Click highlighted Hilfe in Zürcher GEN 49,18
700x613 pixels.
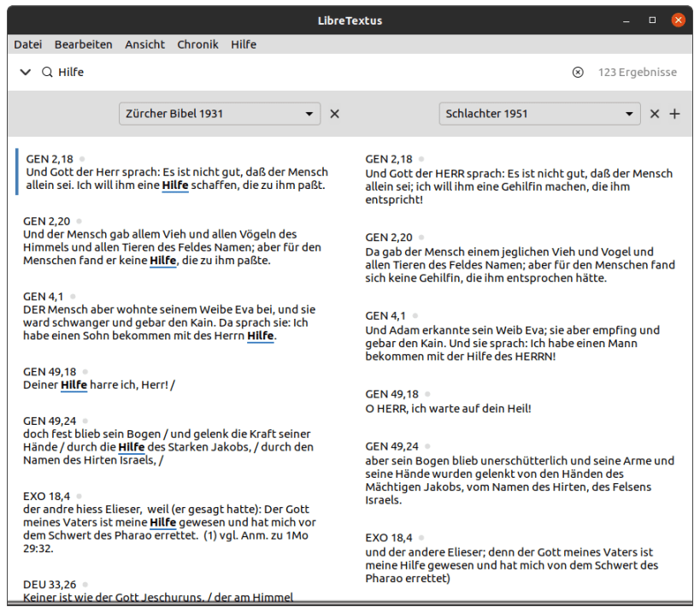pos(74,386)
